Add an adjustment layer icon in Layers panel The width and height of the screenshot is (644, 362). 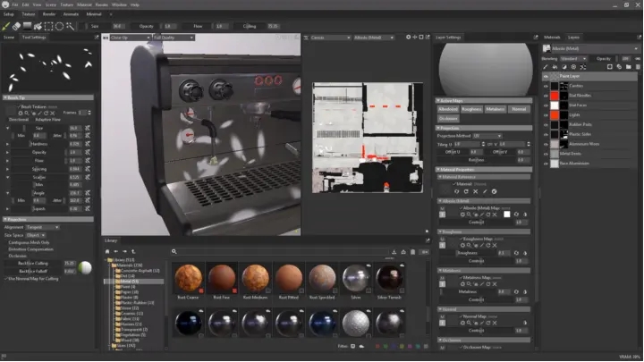coord(564,67)
